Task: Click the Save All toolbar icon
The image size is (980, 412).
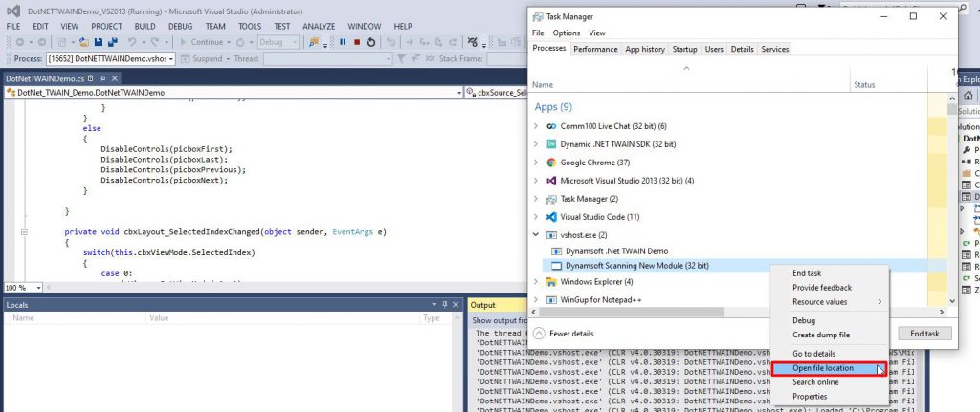Action: [x=113, y=42]
